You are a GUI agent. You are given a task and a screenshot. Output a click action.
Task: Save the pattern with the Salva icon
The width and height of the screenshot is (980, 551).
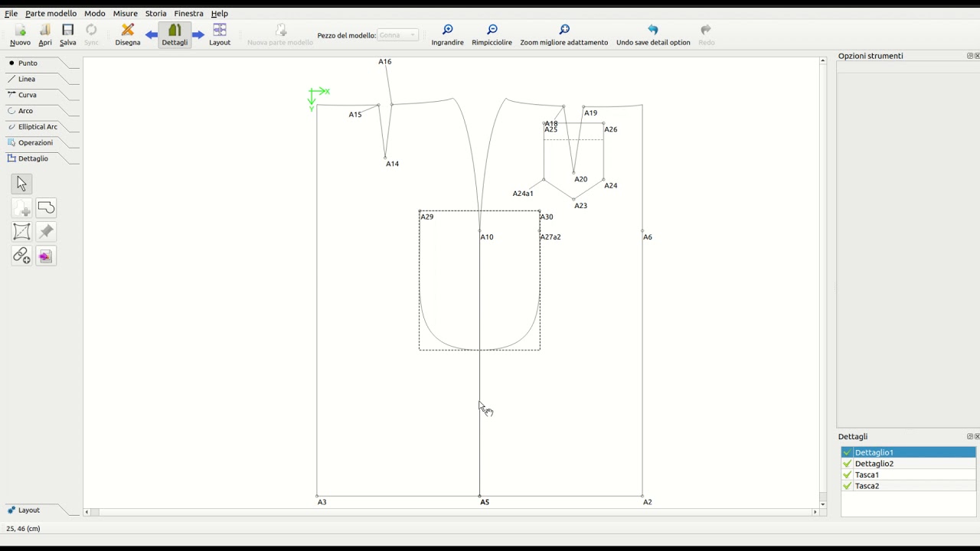coord(68,34)
